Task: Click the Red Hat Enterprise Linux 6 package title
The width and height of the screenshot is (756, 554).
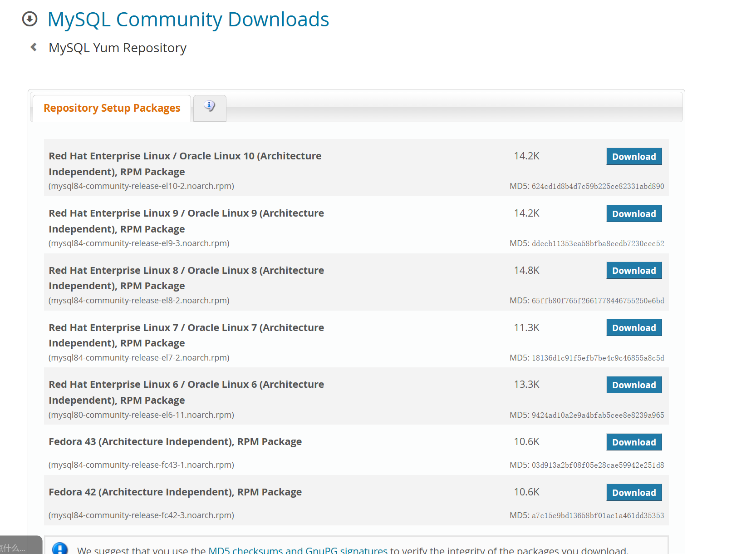Action: pos(187,392)
